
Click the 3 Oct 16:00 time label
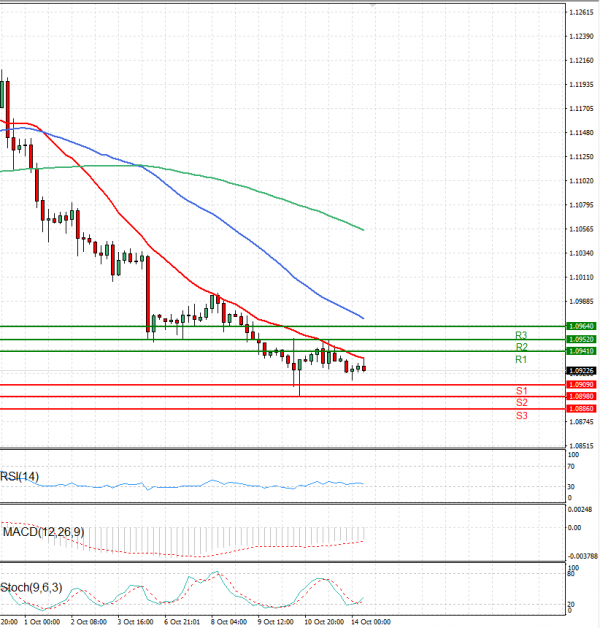(x=135, y=621)
